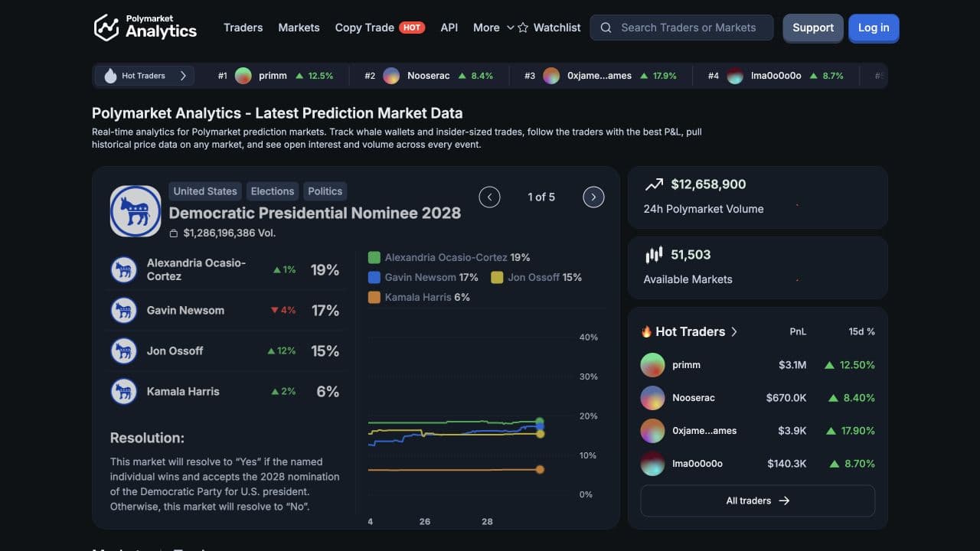Select Jon Ossoff outcome name

[175, 350]
